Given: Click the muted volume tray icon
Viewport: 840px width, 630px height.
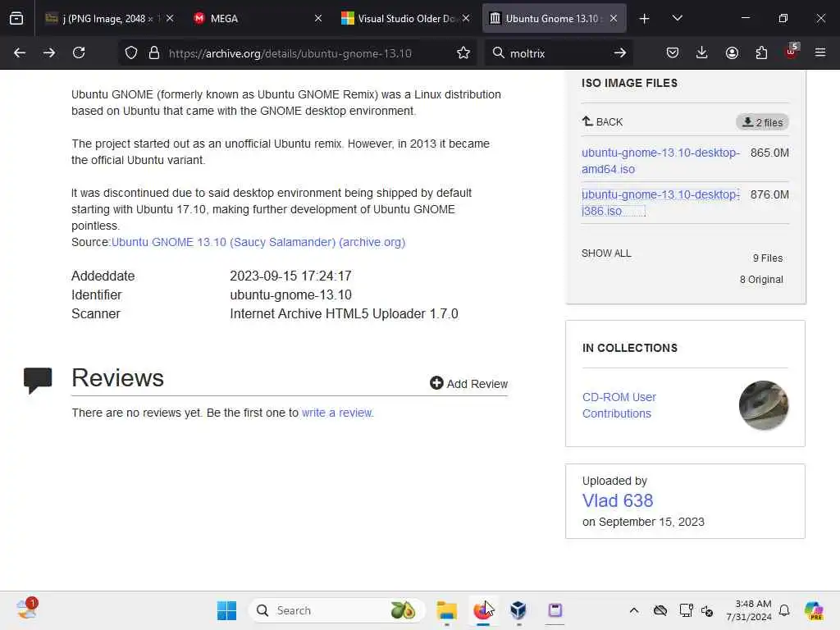Looking at the screenshot, I should point(707,610).
